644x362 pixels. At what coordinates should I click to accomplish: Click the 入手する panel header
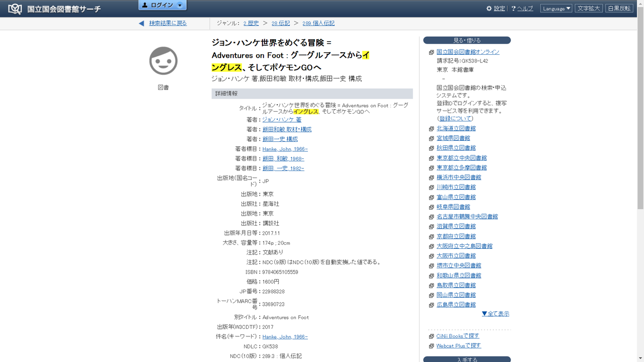click(x=467, y=359)
